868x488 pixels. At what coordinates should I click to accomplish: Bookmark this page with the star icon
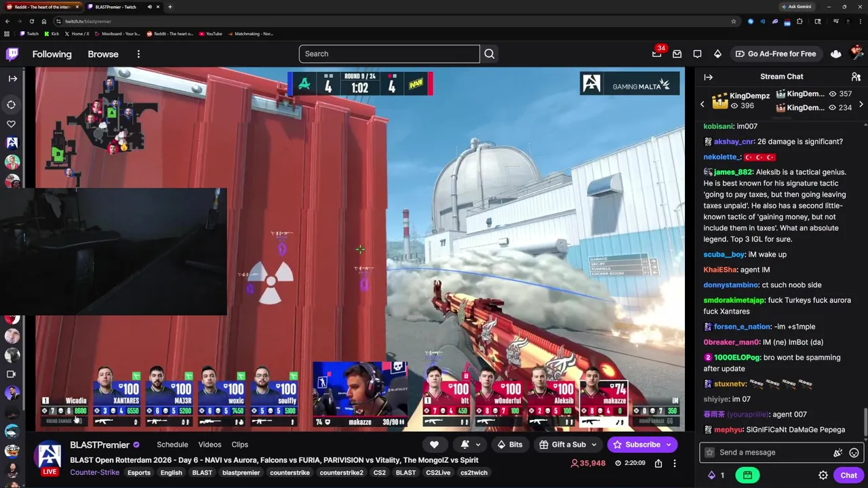click(733, 21)
